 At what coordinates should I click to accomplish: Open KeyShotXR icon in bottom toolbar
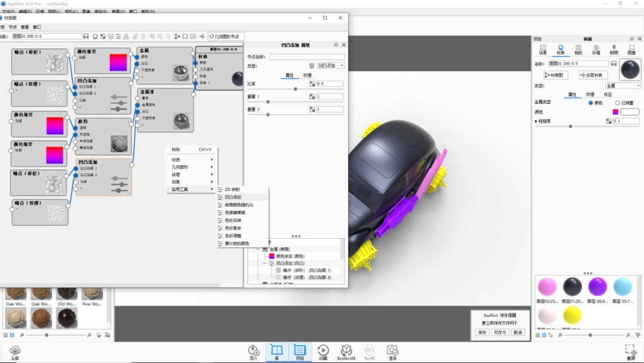click(x=346, y=352)
